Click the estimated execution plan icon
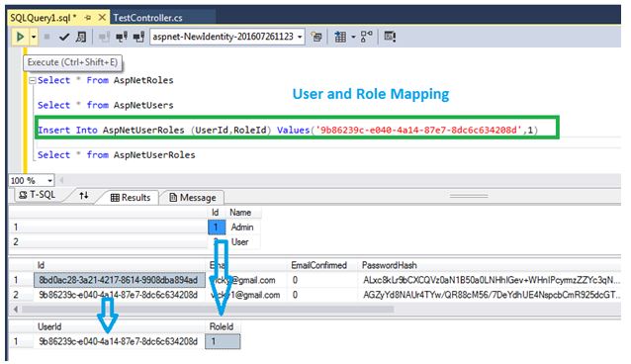631x364 pixels. 81,37
